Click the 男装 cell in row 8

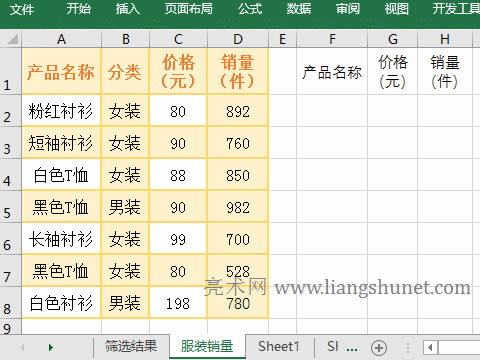(125, 302)
